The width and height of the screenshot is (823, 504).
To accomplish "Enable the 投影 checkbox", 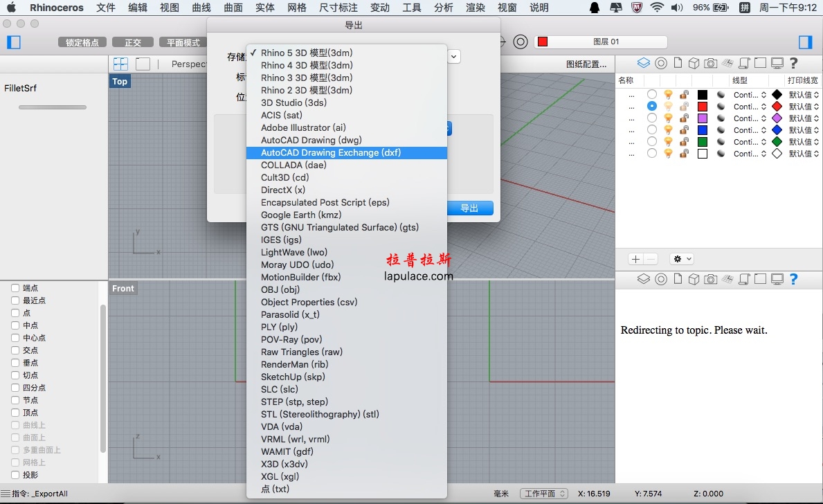I will tap(15, 475).
